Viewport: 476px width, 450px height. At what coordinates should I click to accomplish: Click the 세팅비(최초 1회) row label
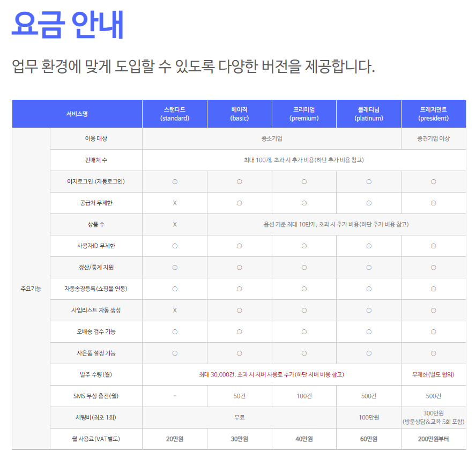coord(96,417)
